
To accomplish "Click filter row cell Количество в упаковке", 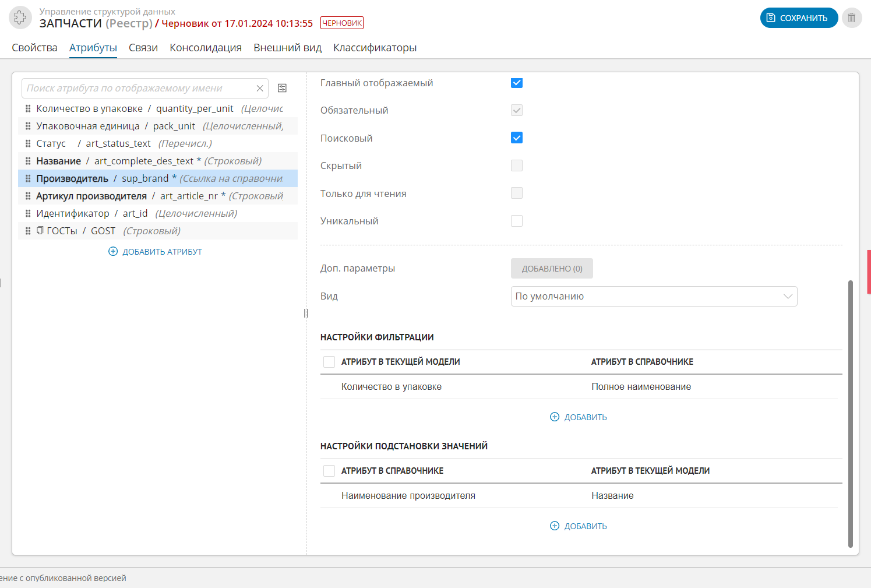I will [392, 387].
